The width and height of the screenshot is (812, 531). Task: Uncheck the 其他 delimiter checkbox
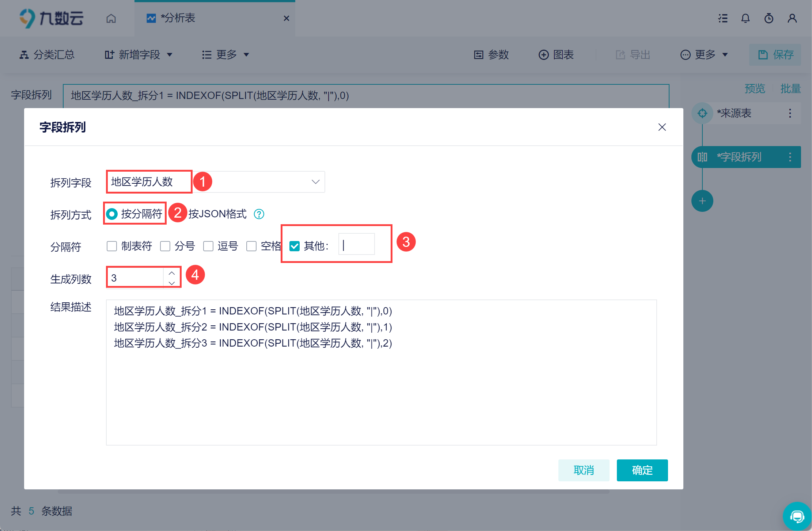[x=295, y=246]
